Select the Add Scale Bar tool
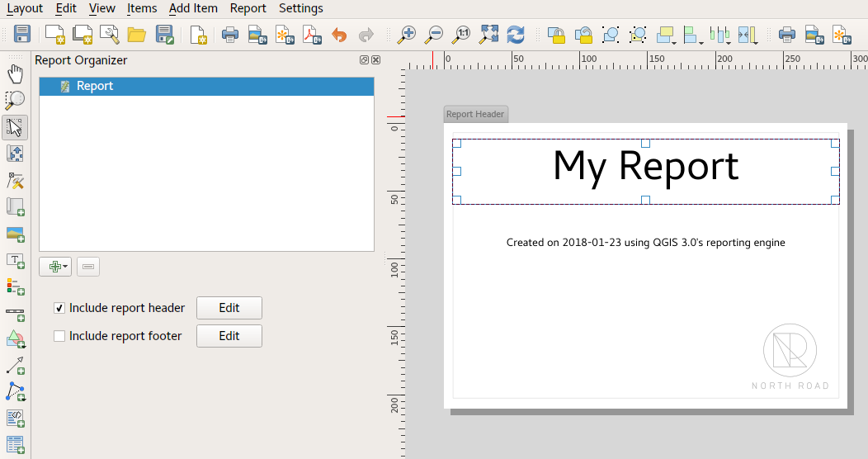This screenshot has height=459, width=868. tap(15, 314)
